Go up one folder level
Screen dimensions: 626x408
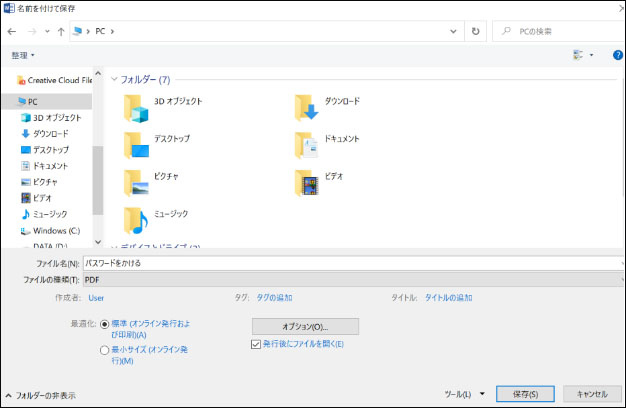[61, 32]
